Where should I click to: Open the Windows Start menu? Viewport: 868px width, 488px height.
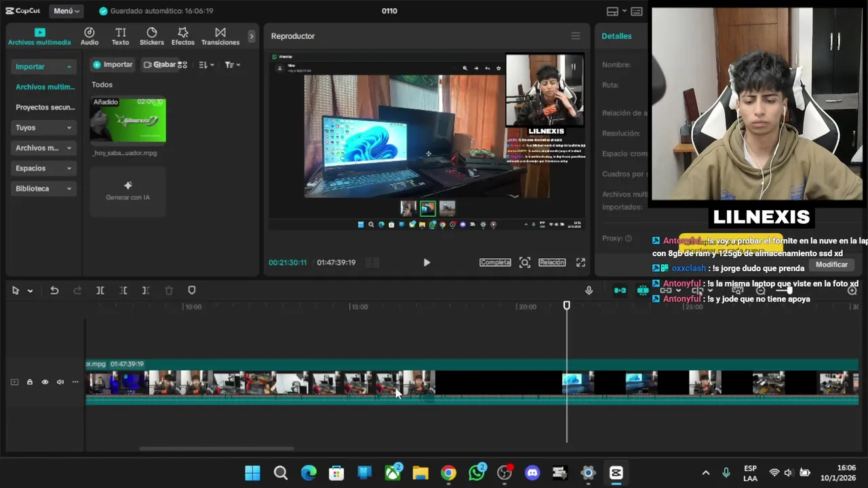252,472
